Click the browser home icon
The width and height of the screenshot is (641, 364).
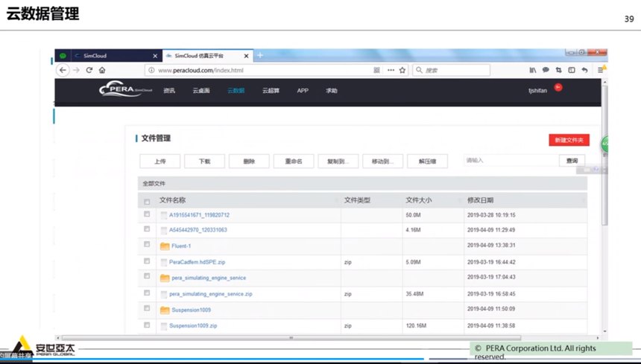[102, 70]
